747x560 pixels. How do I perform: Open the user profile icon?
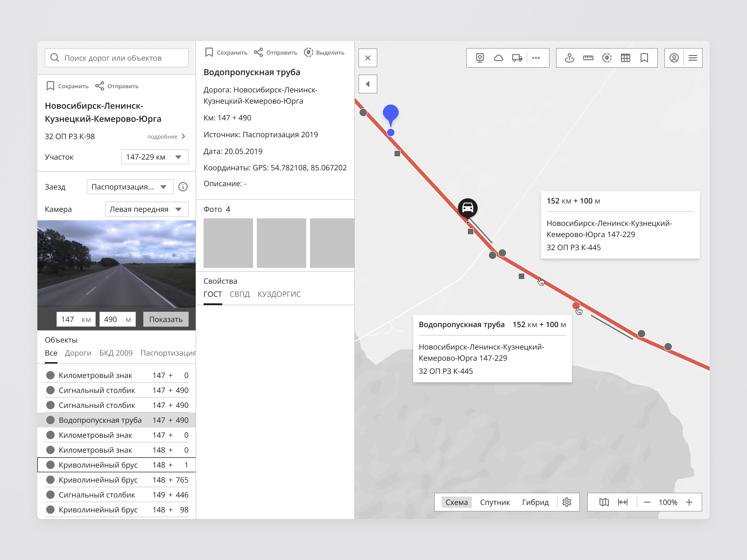(674, 58)
